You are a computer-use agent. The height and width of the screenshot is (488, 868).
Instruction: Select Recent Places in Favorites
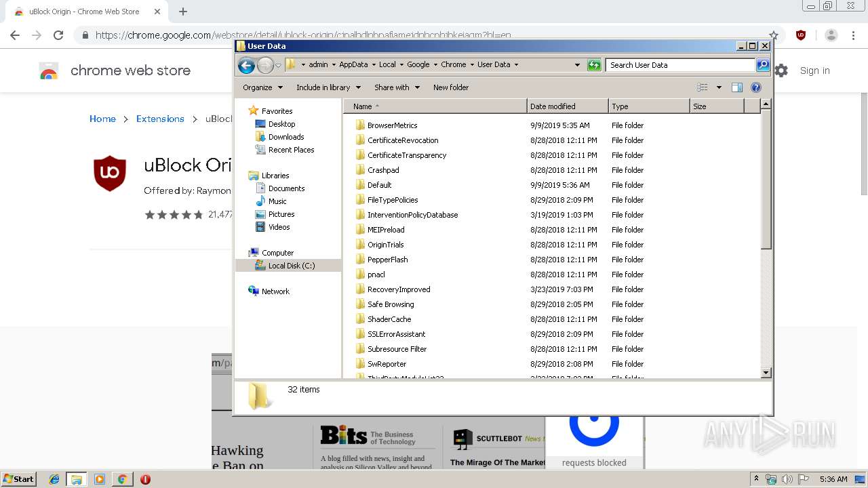click(x=291, y=150)
